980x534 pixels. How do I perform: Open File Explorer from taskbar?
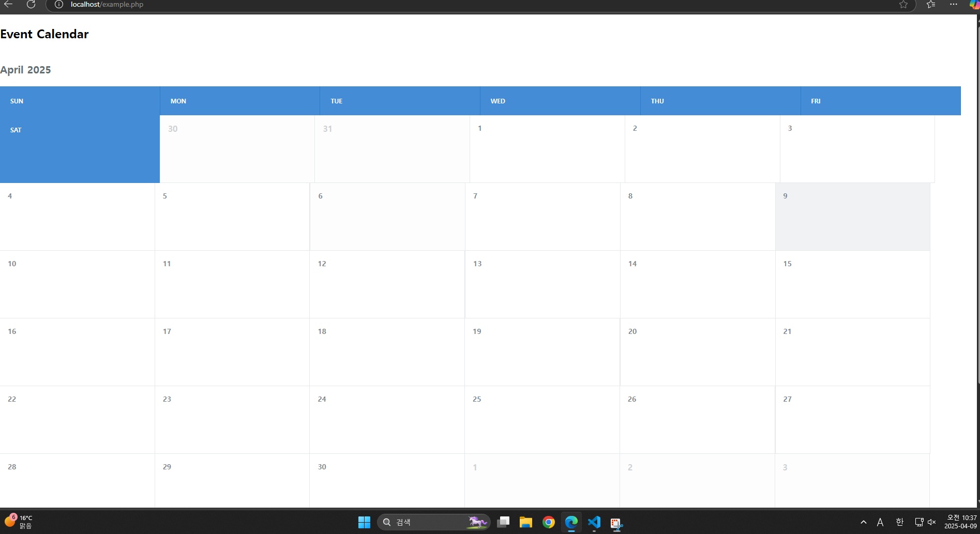click(526, 522)
